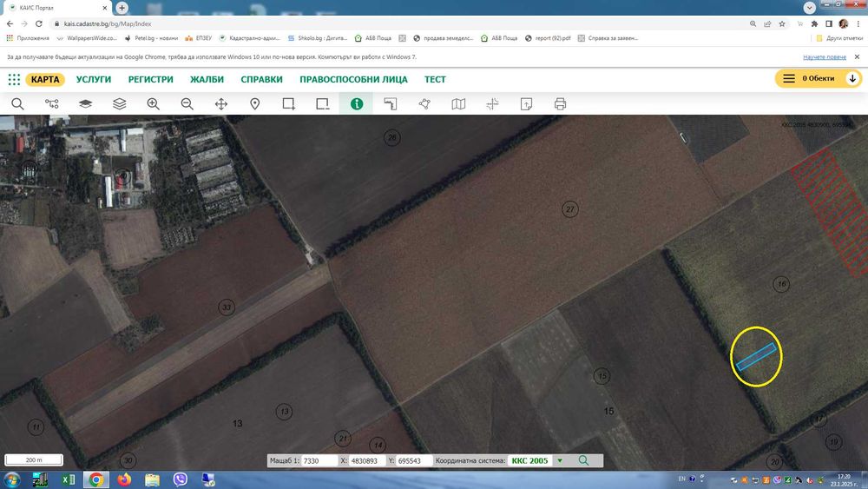Screen dimensions: 868x489
Task: Select the pan four-arrows tool
Action: 220,104
